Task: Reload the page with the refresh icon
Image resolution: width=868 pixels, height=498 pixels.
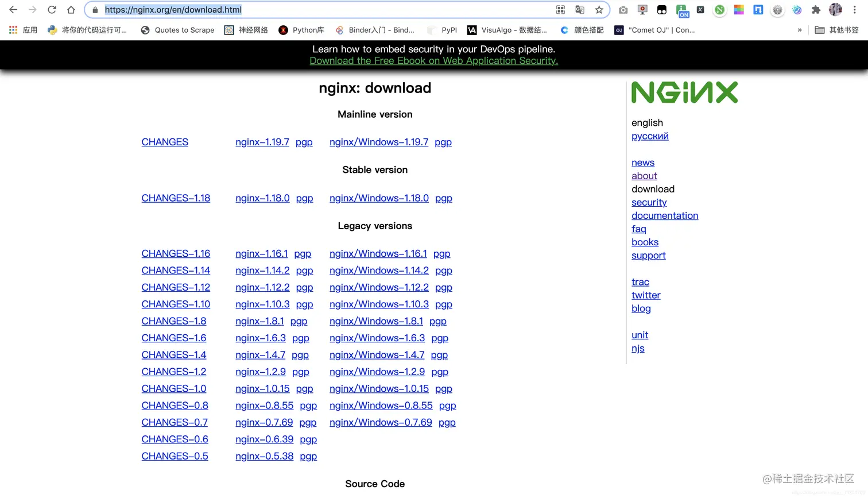Action: click(x=52, y=10)
